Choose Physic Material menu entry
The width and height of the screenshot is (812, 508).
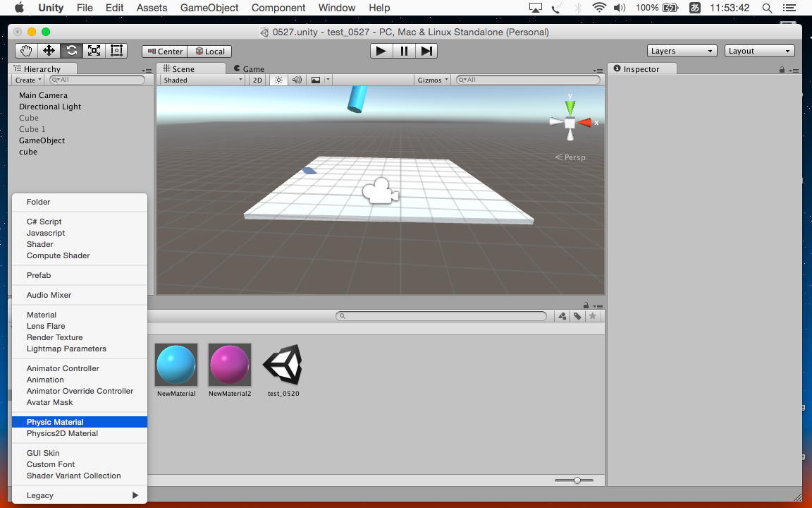point(80,422)
